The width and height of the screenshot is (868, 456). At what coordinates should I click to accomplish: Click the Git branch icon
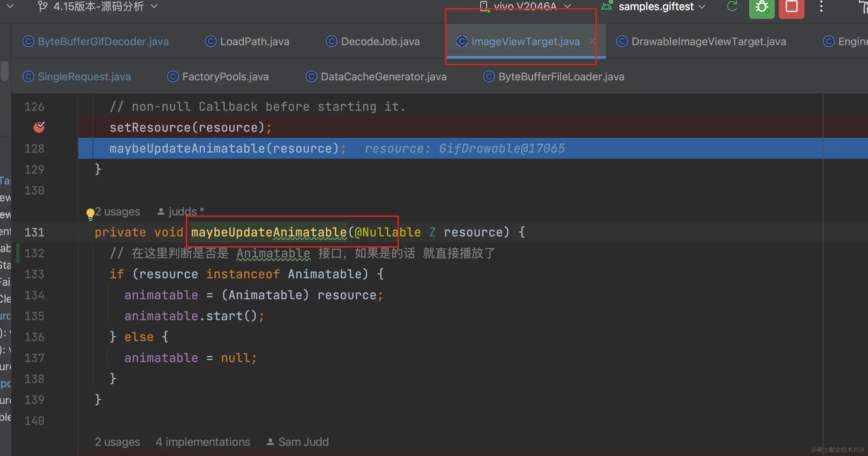[x=43, y=6]
